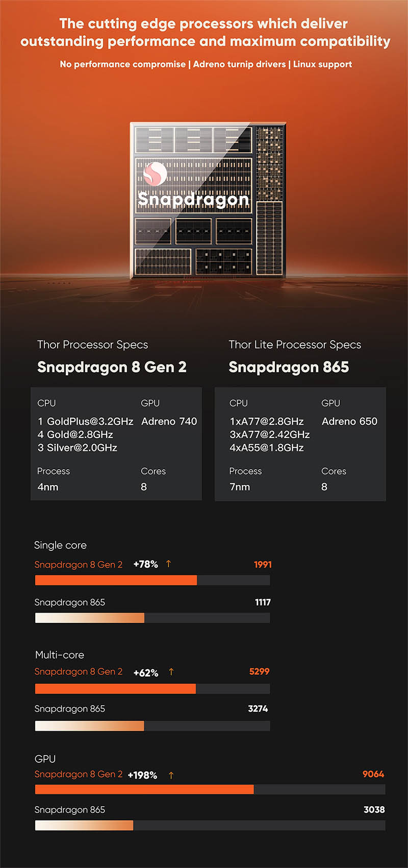
Task: Click the Thor Processor Specs label
Action: click(92, 345)
